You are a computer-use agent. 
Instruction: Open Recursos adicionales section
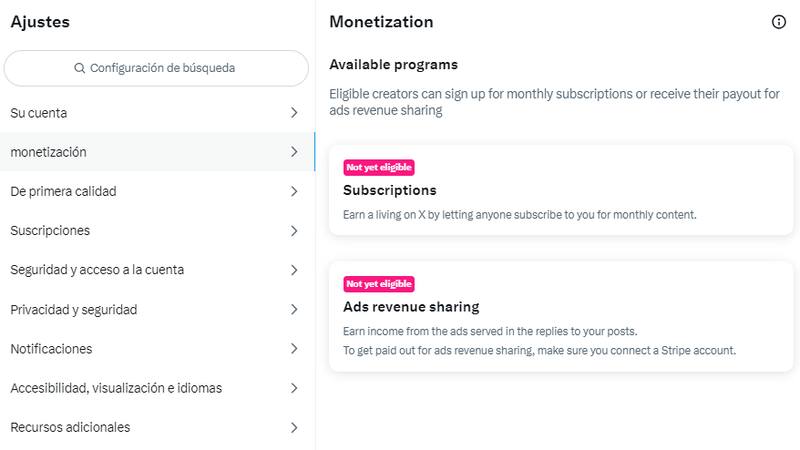70,427
